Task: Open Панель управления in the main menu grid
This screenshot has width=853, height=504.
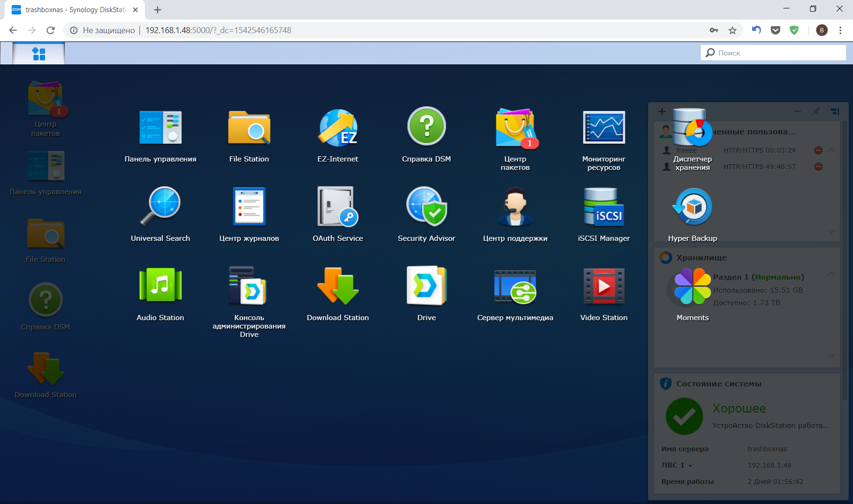Action: (x=160, y=136)
